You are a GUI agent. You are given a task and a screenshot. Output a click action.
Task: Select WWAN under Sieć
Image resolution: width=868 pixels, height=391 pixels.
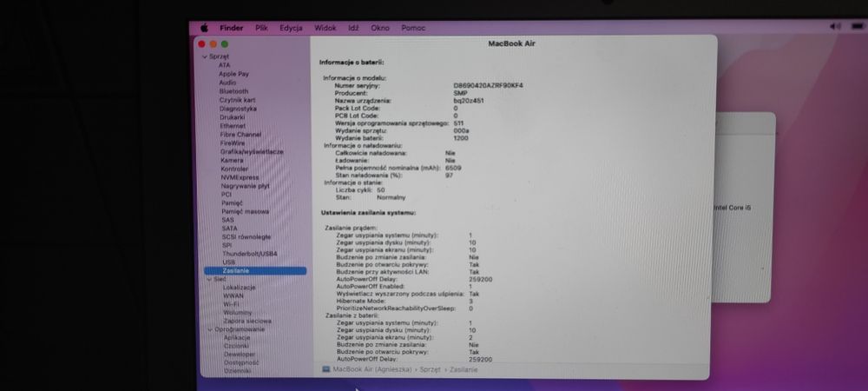[233, 295]
